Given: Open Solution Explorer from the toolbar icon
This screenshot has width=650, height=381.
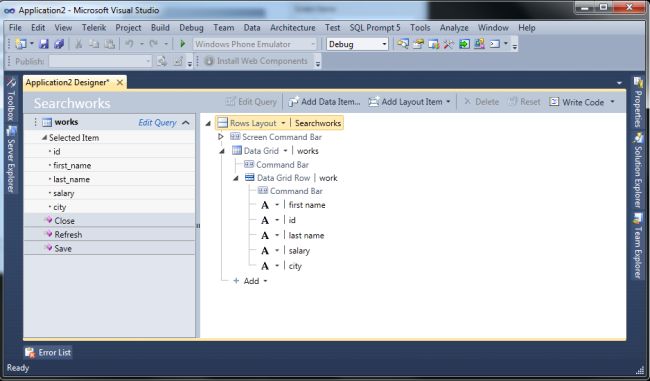Looking at the screenshot, I should (x=403, y=44).
